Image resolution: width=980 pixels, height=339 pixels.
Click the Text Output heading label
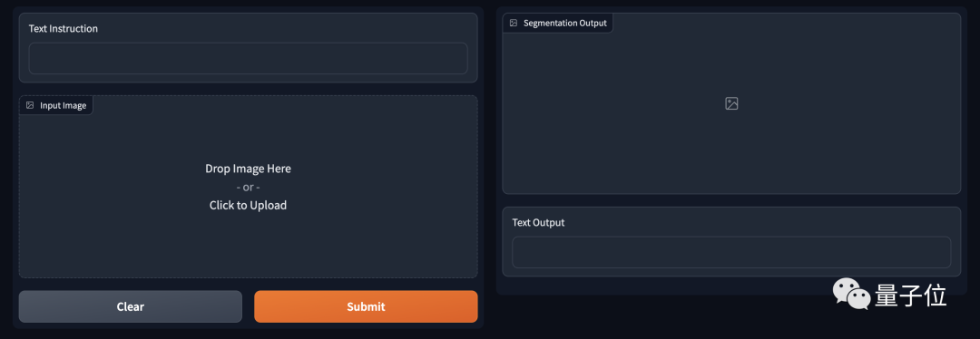(538, 223)
